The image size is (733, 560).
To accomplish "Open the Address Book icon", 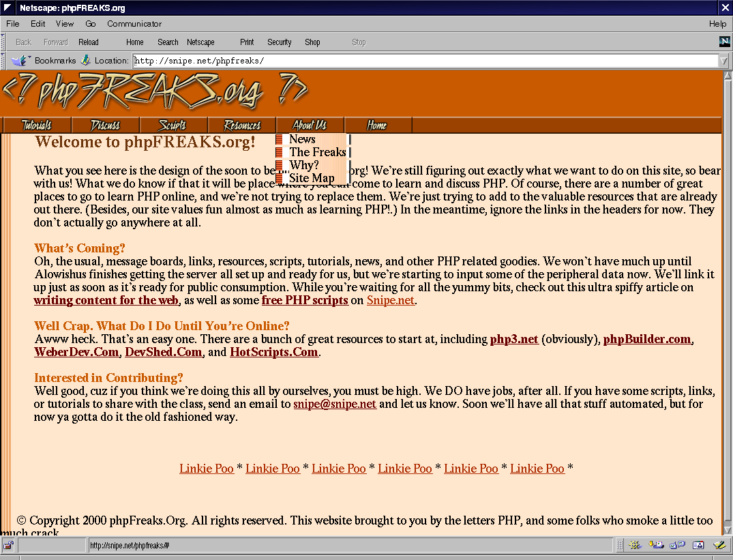I will [x=698, y=544].
